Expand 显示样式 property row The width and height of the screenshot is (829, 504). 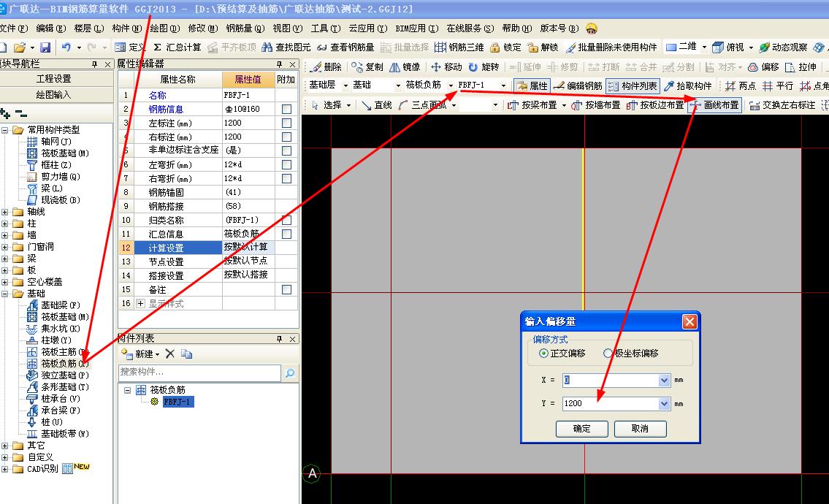[x=141, y=304]
